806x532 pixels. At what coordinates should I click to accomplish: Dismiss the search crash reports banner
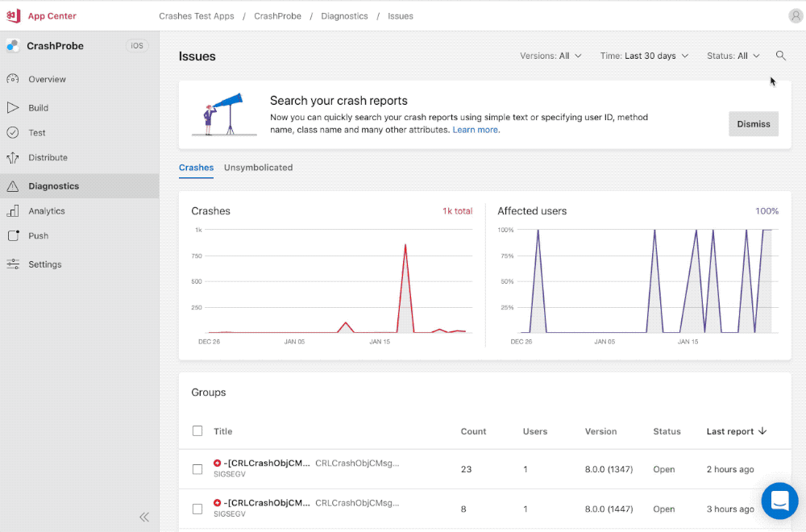coord(753,124)
